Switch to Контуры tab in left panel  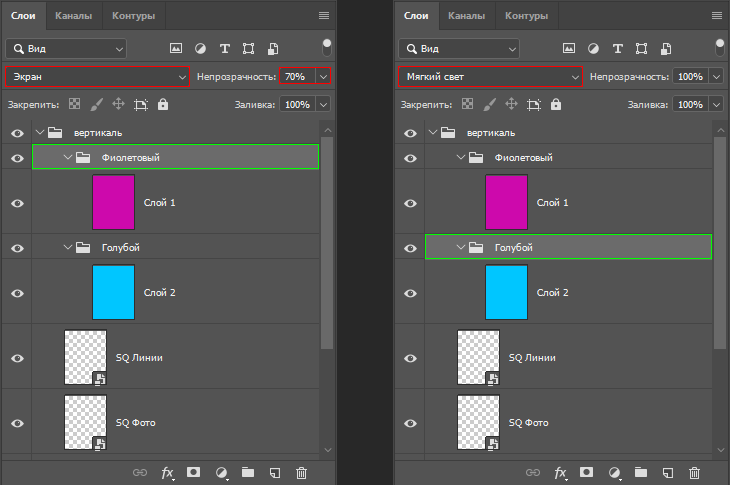click(134, 16)
